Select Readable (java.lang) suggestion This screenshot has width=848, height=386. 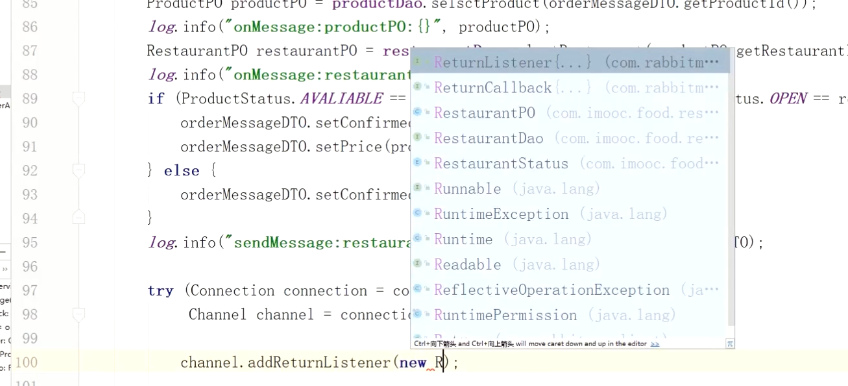click(570, 264)
